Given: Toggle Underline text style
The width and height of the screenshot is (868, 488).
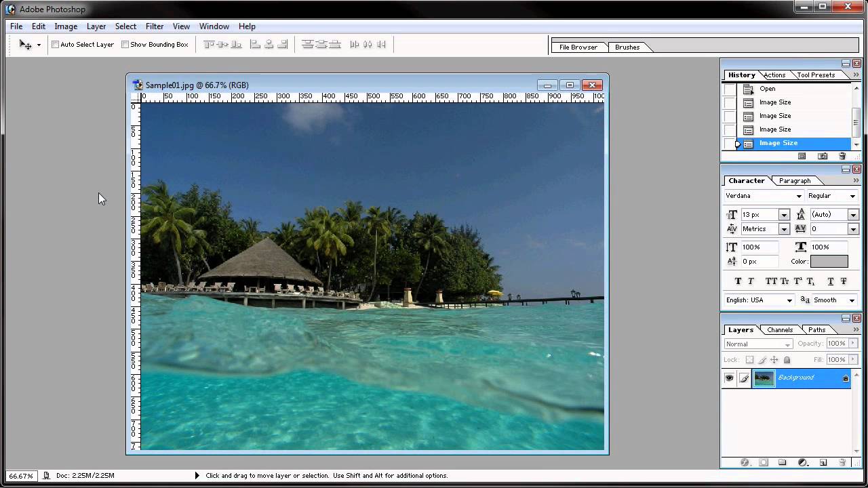Looking at the screenshot, I should [831, 281].
